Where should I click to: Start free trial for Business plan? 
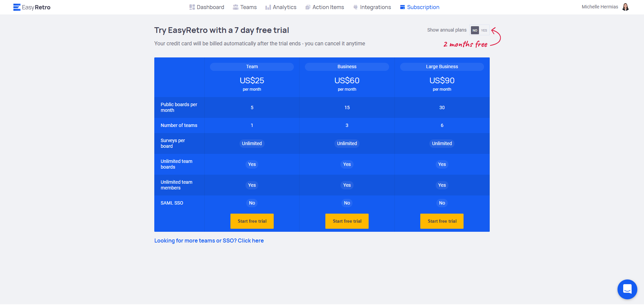click(347, 221)
